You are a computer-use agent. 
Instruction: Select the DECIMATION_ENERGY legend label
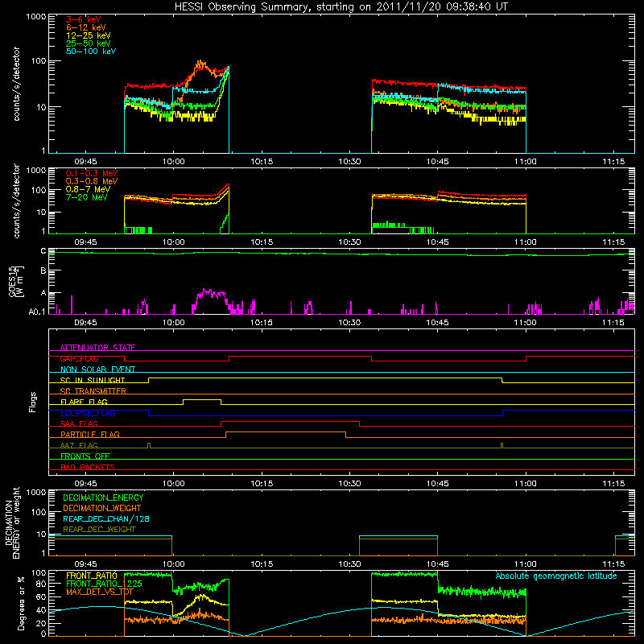pos(103,497)
